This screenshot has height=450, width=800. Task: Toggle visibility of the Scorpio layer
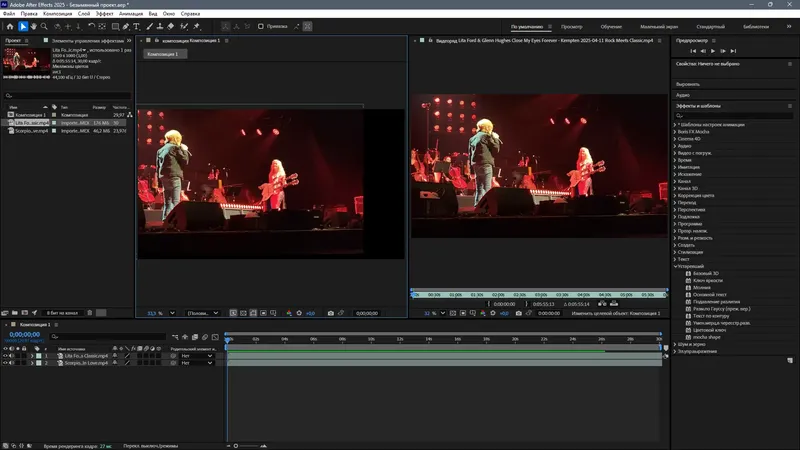click(x=5, y=363)
